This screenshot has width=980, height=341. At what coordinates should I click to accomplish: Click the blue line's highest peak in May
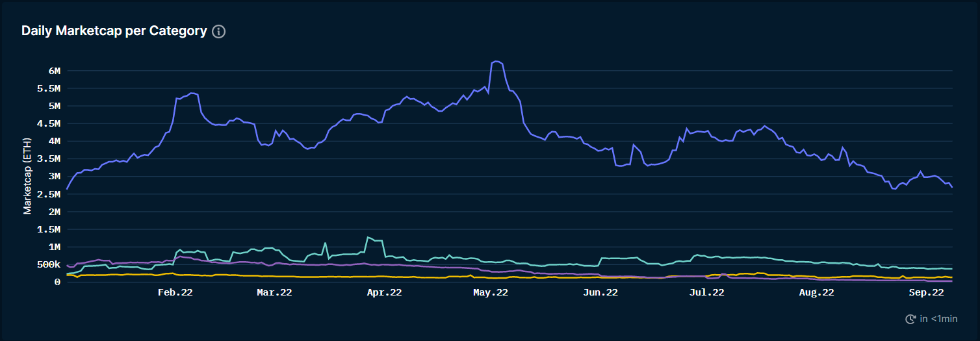click(x=496, y=61)
